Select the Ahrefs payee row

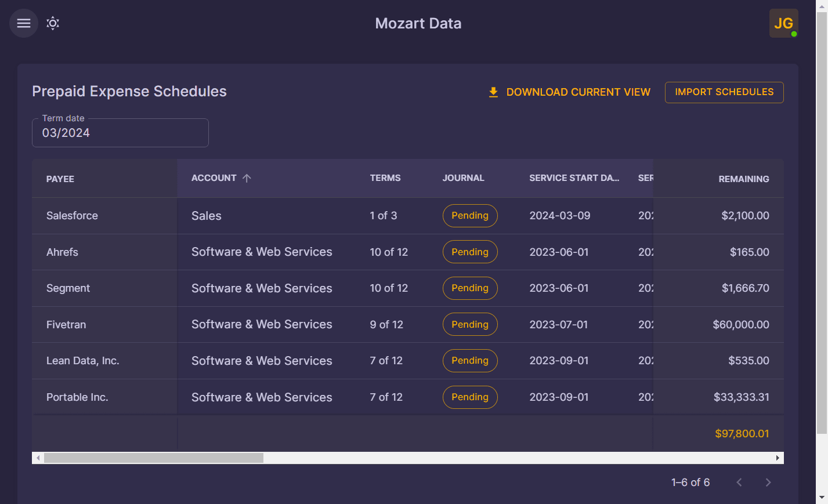tap(62, 252)
